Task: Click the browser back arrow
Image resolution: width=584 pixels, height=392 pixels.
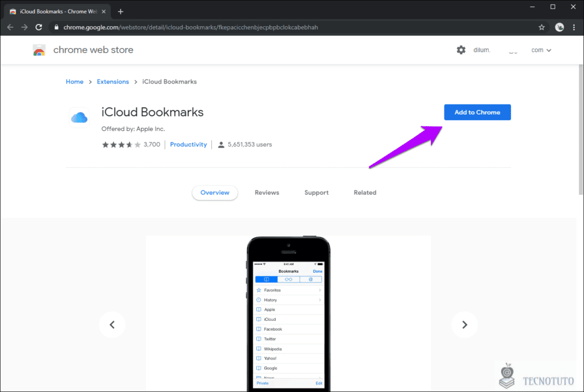Action: 10,27
